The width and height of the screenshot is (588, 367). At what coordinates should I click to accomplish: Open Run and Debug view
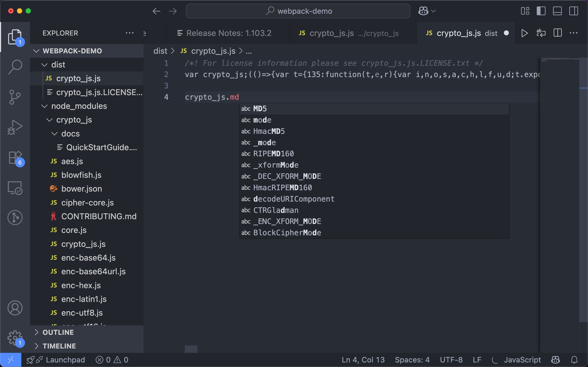click(x=15, y=127)
